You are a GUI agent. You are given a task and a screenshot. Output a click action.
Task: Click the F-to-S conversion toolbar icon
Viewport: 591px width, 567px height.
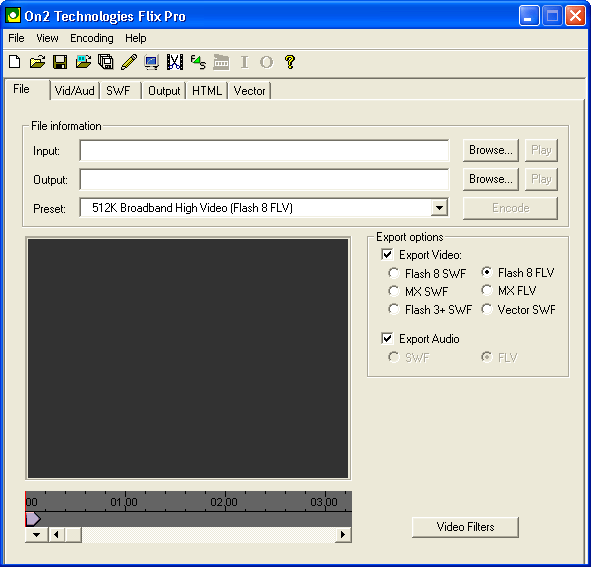click(x=198, y=62)
